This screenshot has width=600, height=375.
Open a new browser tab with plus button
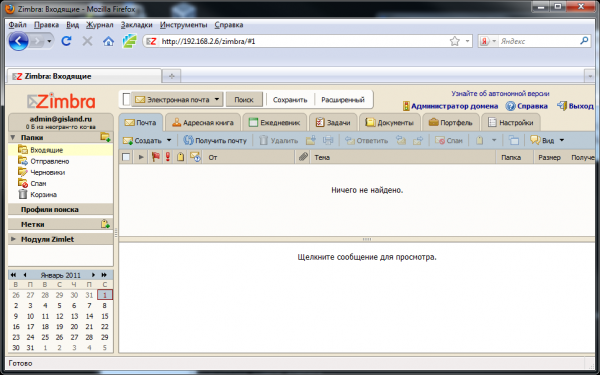(x=171, y=76)
